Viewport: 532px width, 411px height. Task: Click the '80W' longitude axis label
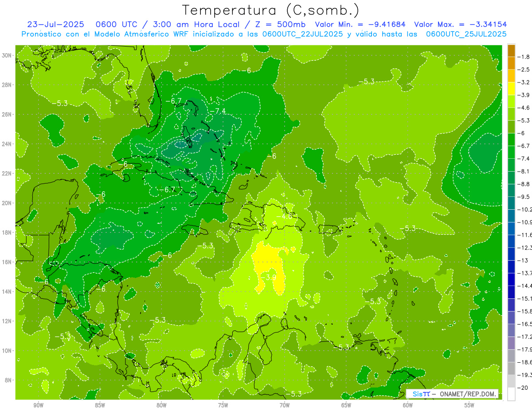(161, 405)
